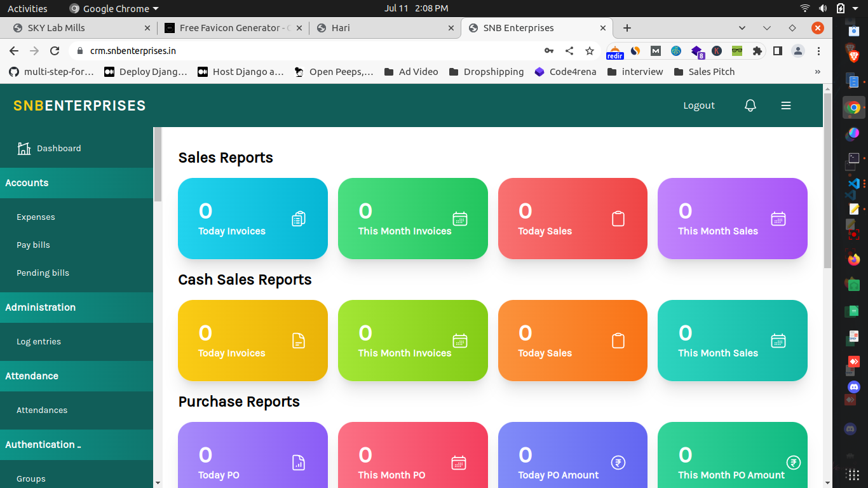Click document icon on Cash Sales Today Invoices card
The width and height of the screenshot is (868, 488).
(x=299, y=341)
